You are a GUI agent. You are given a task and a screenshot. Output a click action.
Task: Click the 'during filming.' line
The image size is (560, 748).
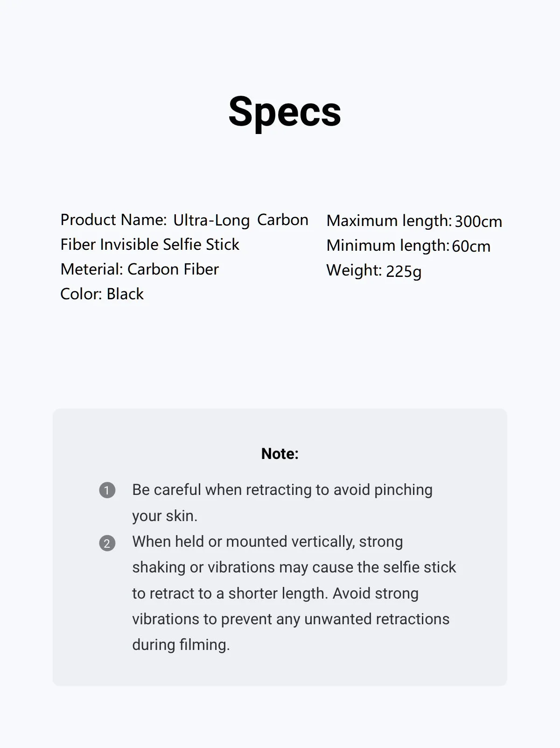(181, 645)
